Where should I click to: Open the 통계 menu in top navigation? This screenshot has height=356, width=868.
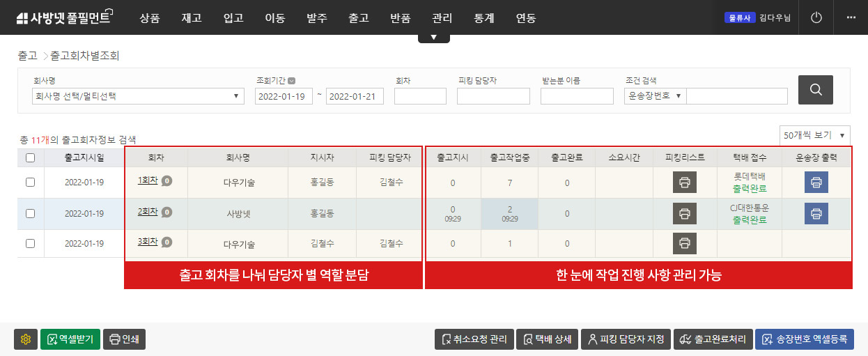click(483, 18)
